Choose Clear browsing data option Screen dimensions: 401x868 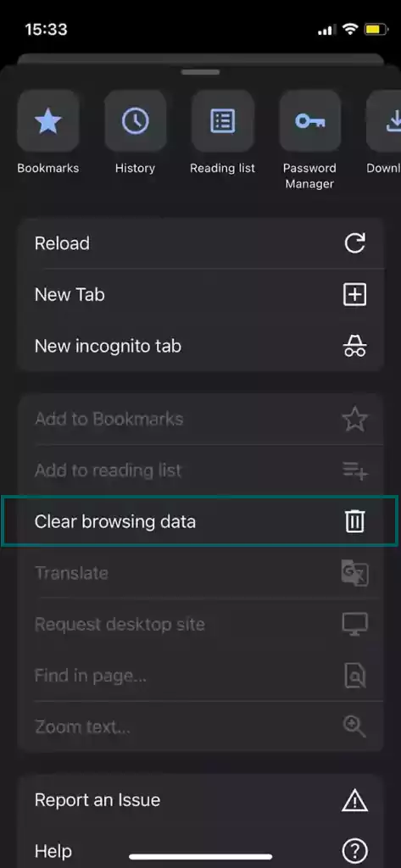[200, 521]
